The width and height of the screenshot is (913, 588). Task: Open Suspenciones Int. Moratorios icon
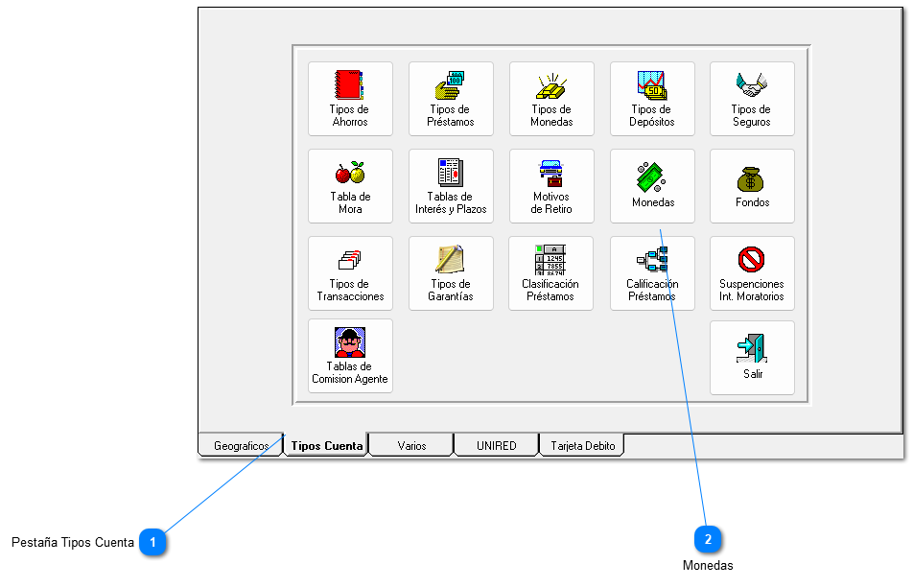(x=752, y=273)
